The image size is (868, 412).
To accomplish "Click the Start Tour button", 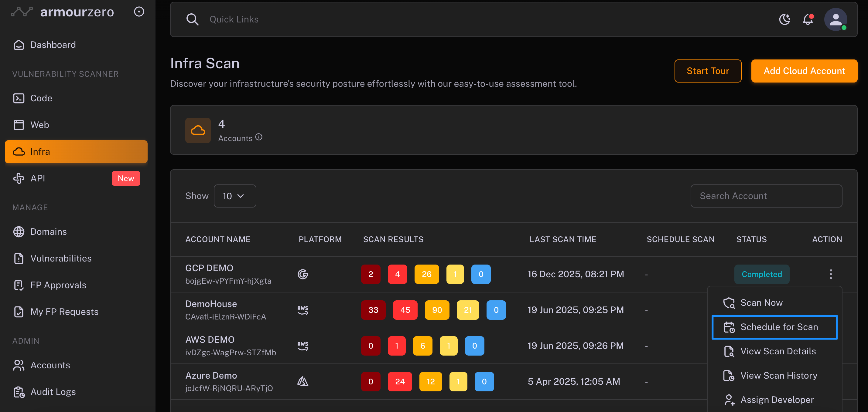I will 708,71.
